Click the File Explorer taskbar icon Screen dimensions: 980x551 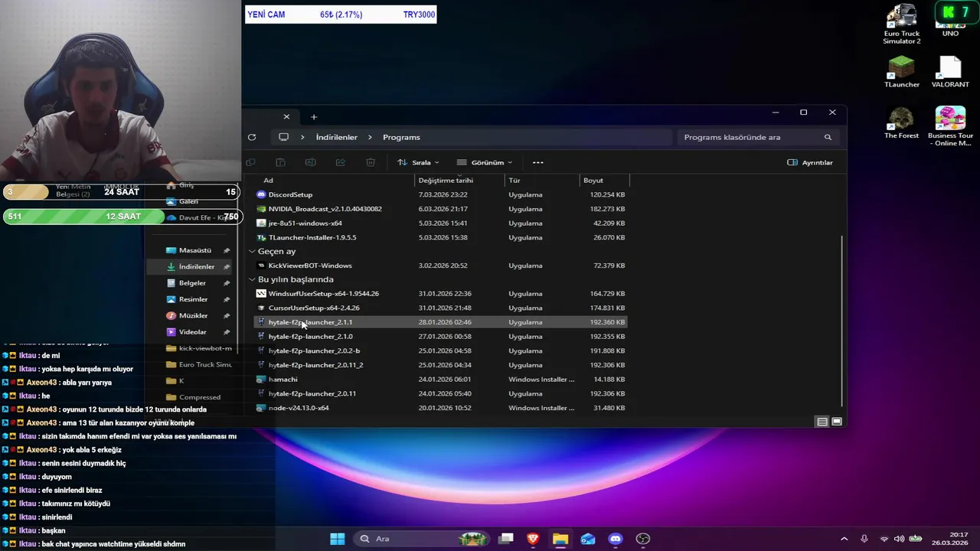(x=560, y=539)
